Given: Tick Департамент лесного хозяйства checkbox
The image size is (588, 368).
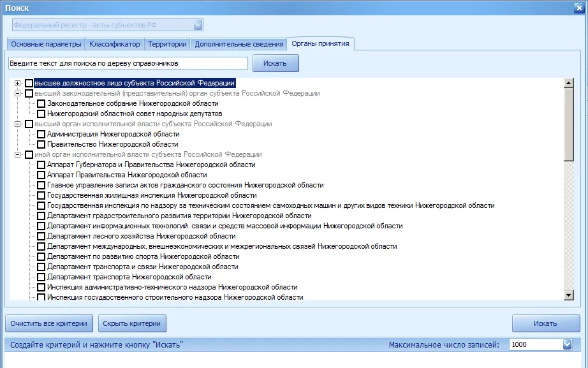Looking at the screenshot, I should [x=41, y=237].
